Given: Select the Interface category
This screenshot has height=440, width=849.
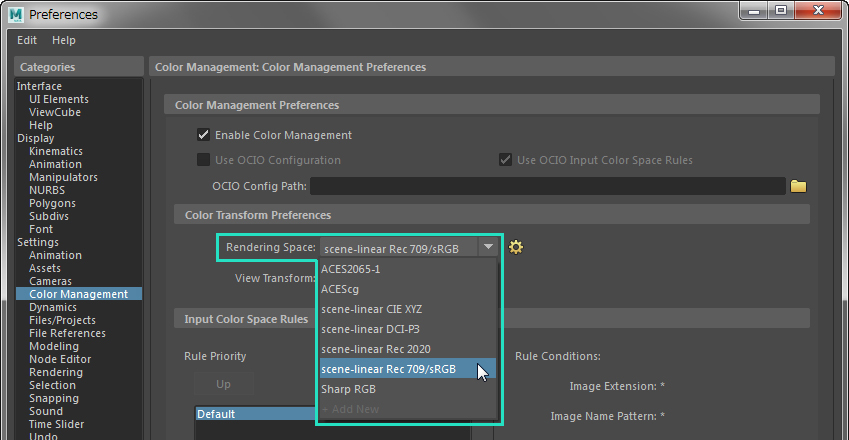Looking at the screenshot, I should (x=39, y=86).
